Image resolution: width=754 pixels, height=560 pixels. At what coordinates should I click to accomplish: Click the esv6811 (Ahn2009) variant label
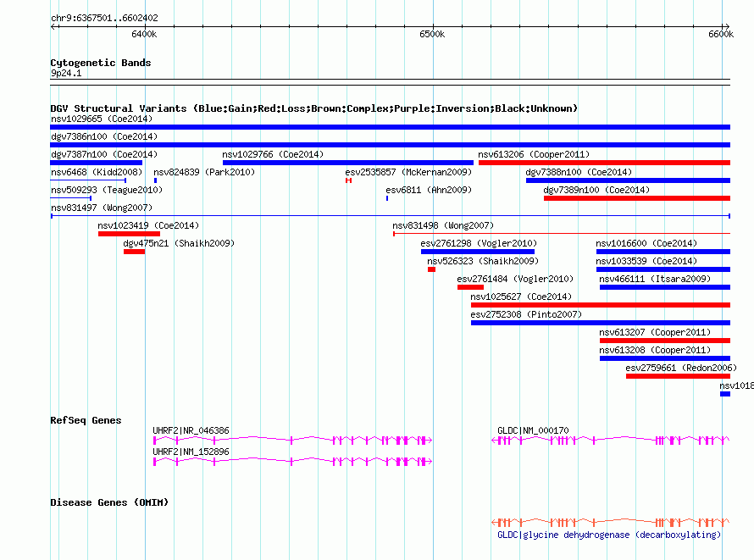(x=429, y=190)
